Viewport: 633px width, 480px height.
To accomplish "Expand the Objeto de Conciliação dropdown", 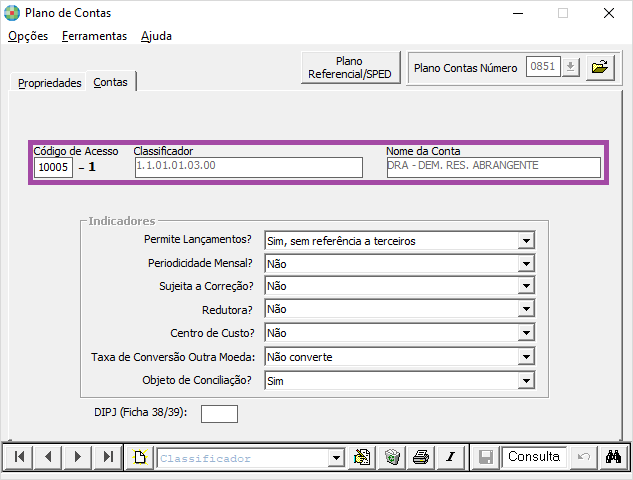I will pos(526,381).
